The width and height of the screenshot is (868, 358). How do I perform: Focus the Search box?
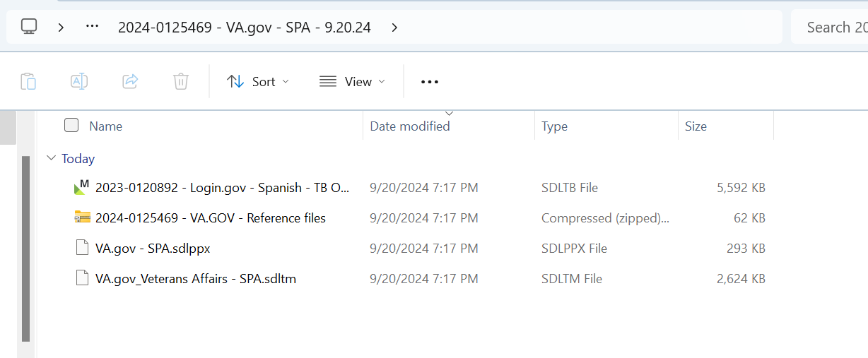point(829,27)
